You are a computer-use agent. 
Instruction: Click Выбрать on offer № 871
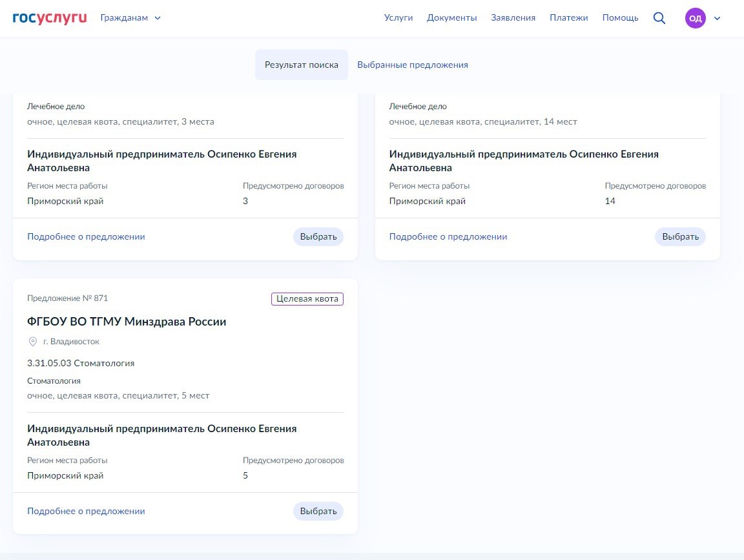click(318, 511)
